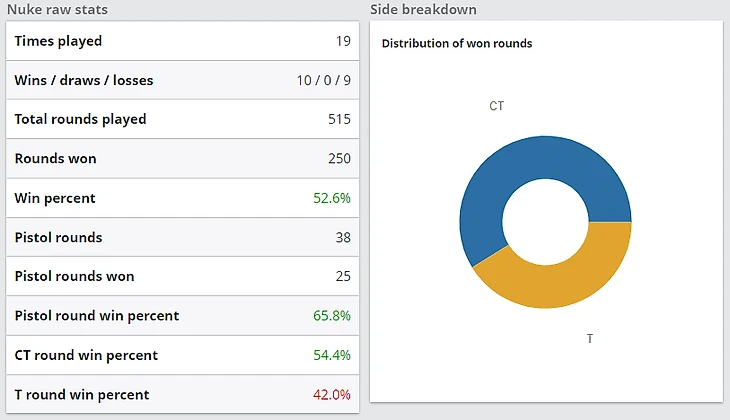The image size is (730, 420).
Task: Click the pistol rounds count of 38
Action: [342, 238]
